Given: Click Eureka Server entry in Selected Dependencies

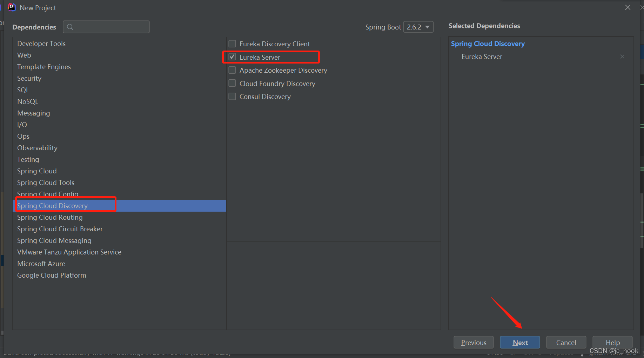Looking at the screenshot, I should [x=482, y=57].
